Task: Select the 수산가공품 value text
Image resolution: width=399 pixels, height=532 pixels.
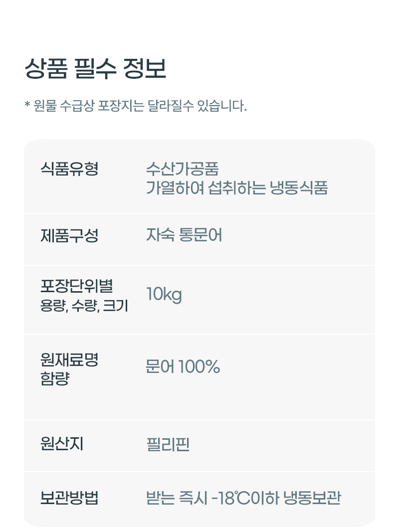Action: [x=183, y=169]
